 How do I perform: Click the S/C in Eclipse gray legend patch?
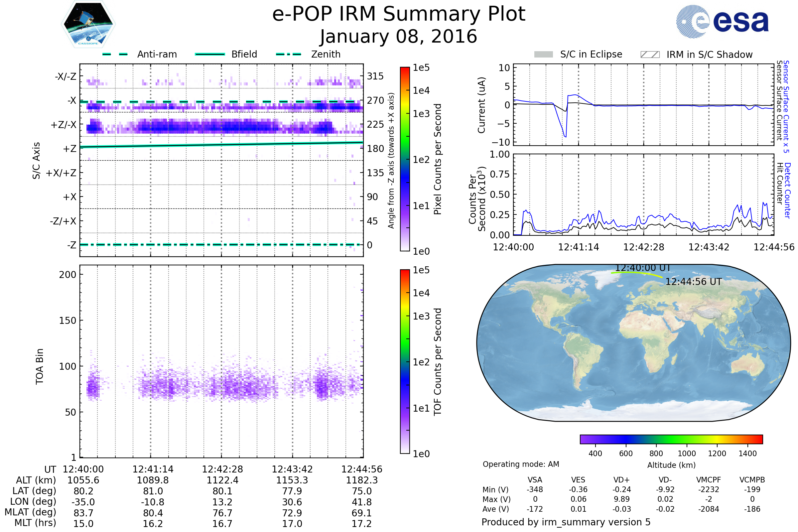pyautogui.click(x=543, y=55)
